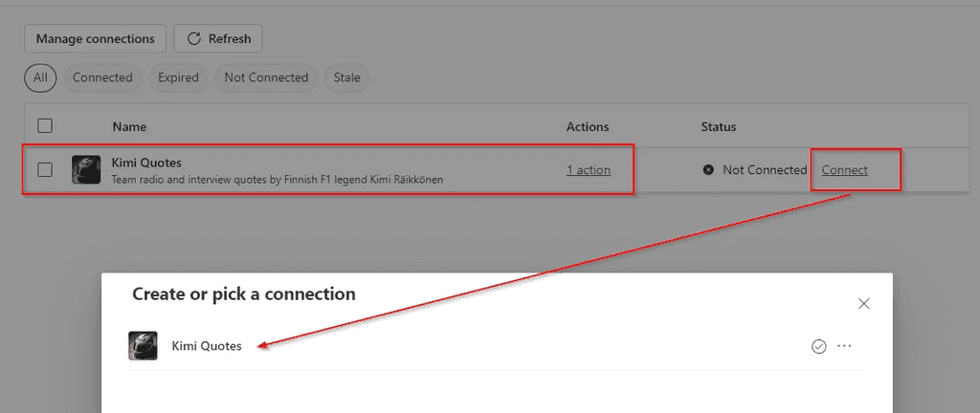The width and height of the screenshot is (980, 413).
Task: Click the Refresh button
Action: (218, 38)
